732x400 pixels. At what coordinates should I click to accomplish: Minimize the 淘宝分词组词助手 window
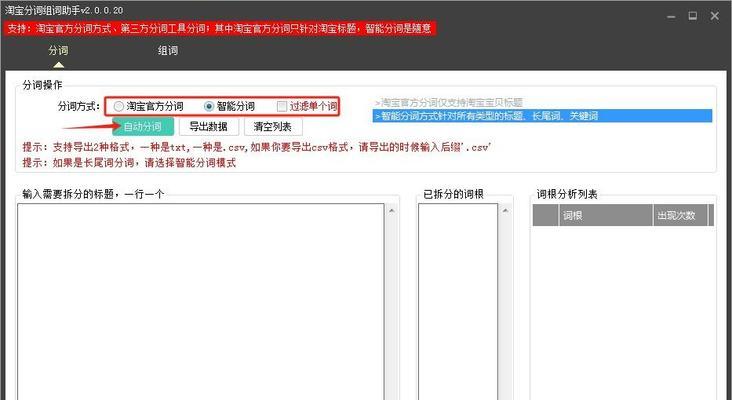(x=671, y=16)
